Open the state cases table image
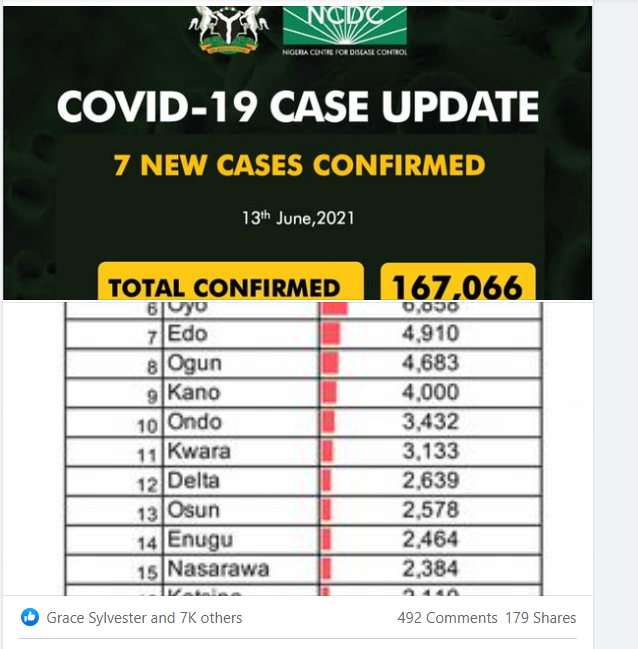The image size is (638, 649). [297, 449]
